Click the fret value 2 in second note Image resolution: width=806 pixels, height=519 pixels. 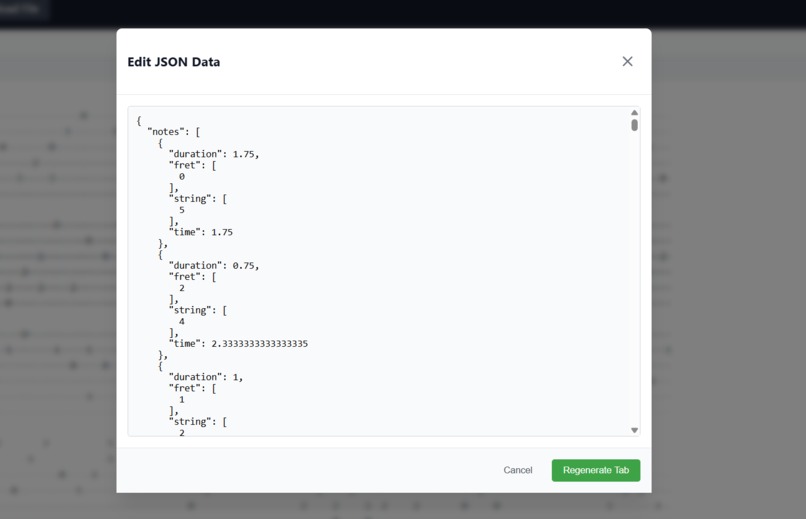pyautogui.click(x=182, y=288)
